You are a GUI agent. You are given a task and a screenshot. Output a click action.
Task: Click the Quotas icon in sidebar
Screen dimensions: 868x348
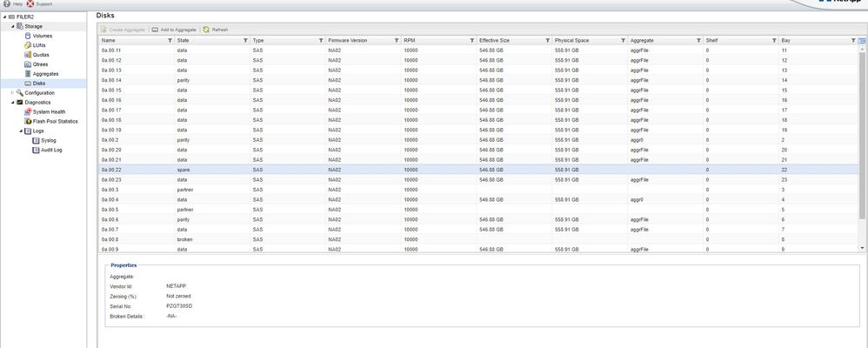[x=28, y=55]
